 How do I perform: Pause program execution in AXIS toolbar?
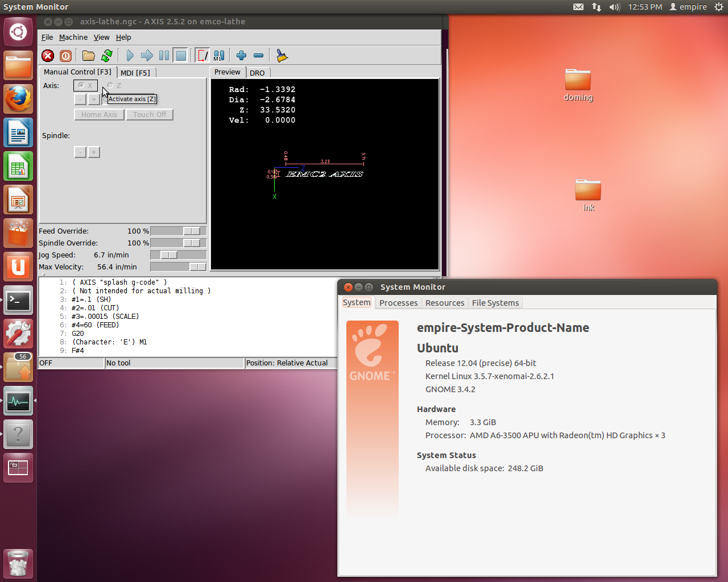164,55
